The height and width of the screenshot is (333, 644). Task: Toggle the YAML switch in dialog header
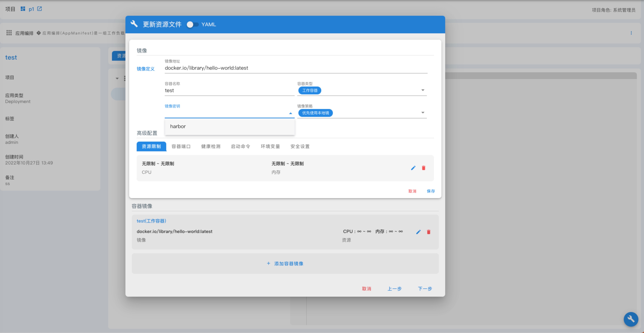pos(192,25)
